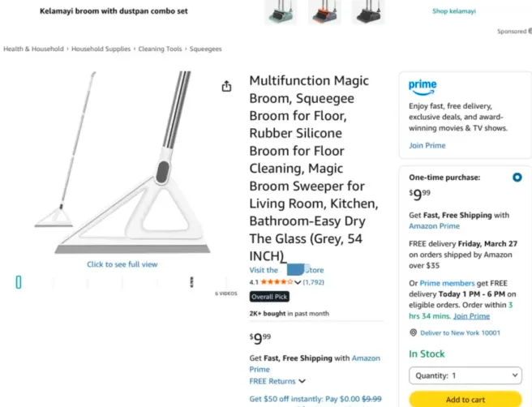Open the green dustpan set image
Image resolution: width=532 pixels, height=407 pixels.
click(281, 11)
